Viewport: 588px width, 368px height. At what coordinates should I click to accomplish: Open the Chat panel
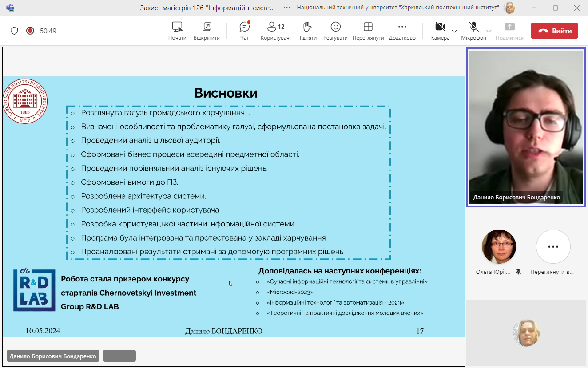click(x=244, y=31)
